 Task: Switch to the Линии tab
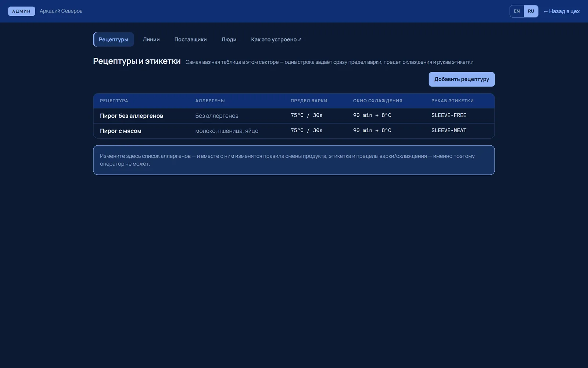coord(151,39)
